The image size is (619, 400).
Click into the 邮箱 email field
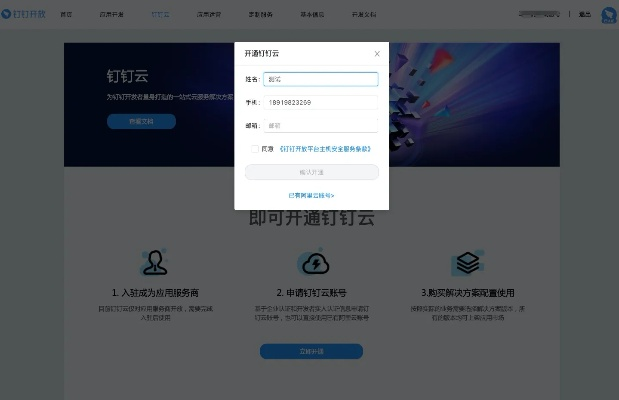point(320,125)
